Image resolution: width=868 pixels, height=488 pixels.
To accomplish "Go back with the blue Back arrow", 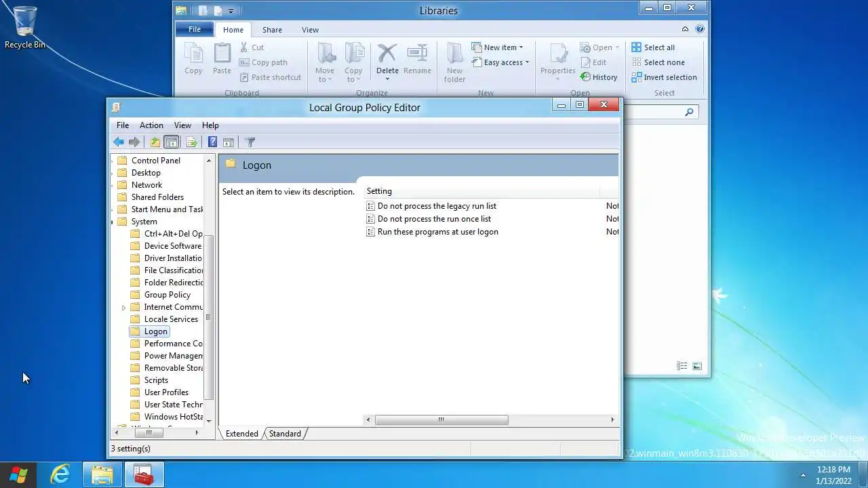I will click(119, 142).
